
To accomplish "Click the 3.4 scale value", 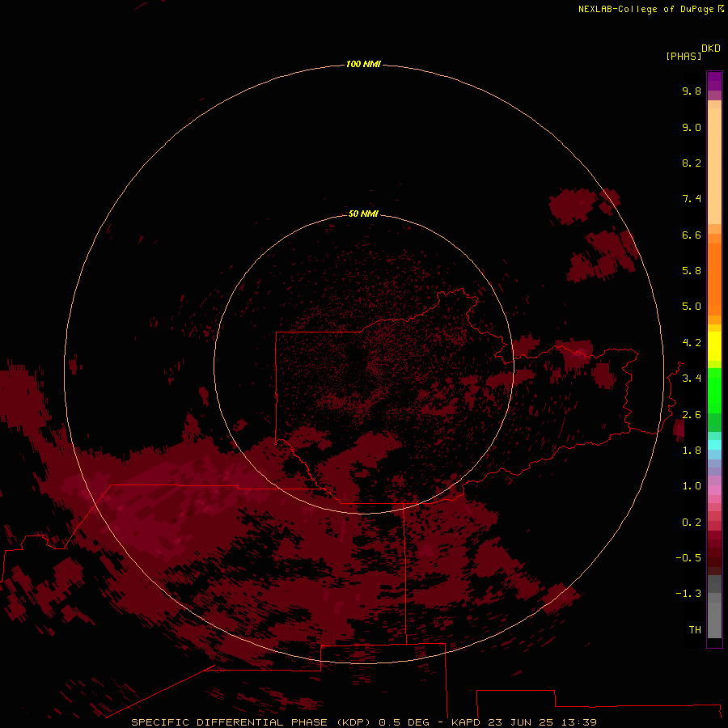I will pyautogui.click(x=692, y=379).
